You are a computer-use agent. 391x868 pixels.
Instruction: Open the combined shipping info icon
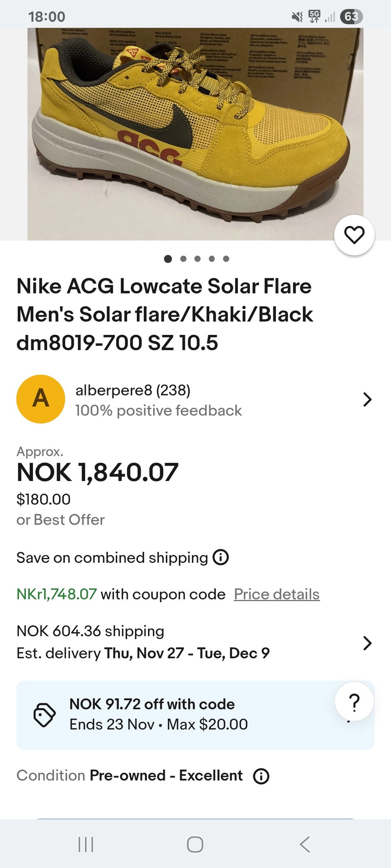(x=221, y=557)
